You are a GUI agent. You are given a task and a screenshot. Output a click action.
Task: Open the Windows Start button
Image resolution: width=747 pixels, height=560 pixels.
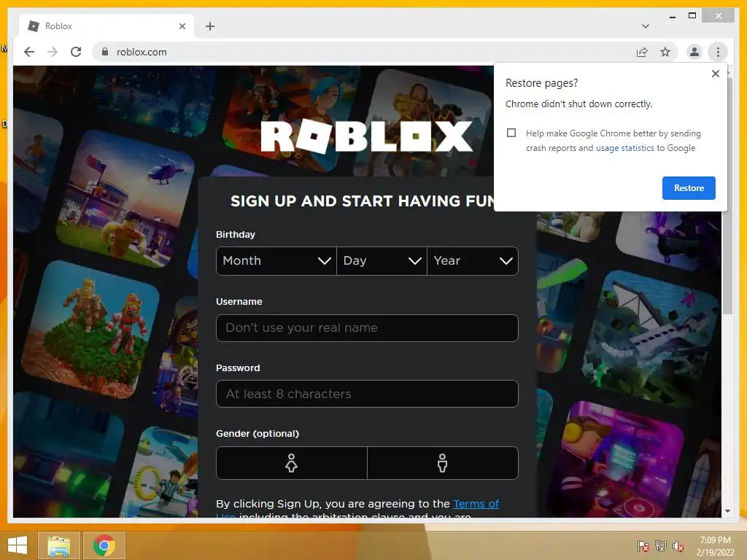(18, 545)
